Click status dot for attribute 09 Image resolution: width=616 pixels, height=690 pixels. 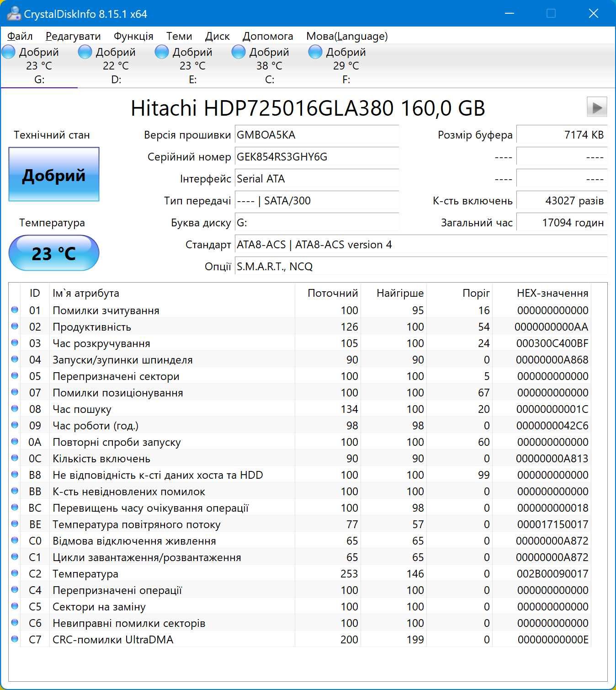coord(15,425)
